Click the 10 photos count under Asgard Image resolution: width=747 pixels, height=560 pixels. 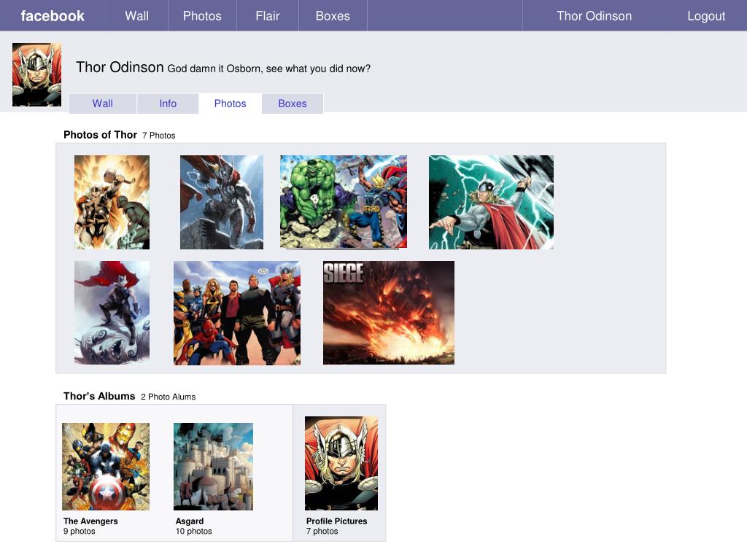tap(194, 531)
